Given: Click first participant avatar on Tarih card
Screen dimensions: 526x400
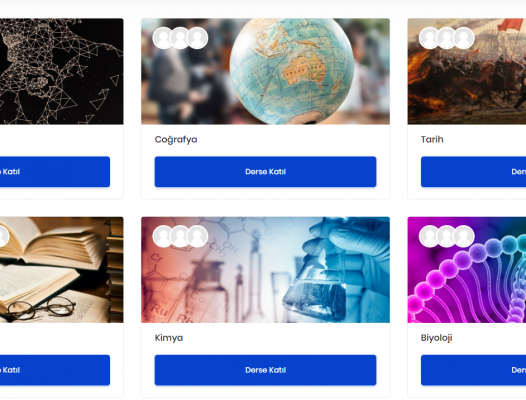Looking at the screenshot, I should coord(430,38).
